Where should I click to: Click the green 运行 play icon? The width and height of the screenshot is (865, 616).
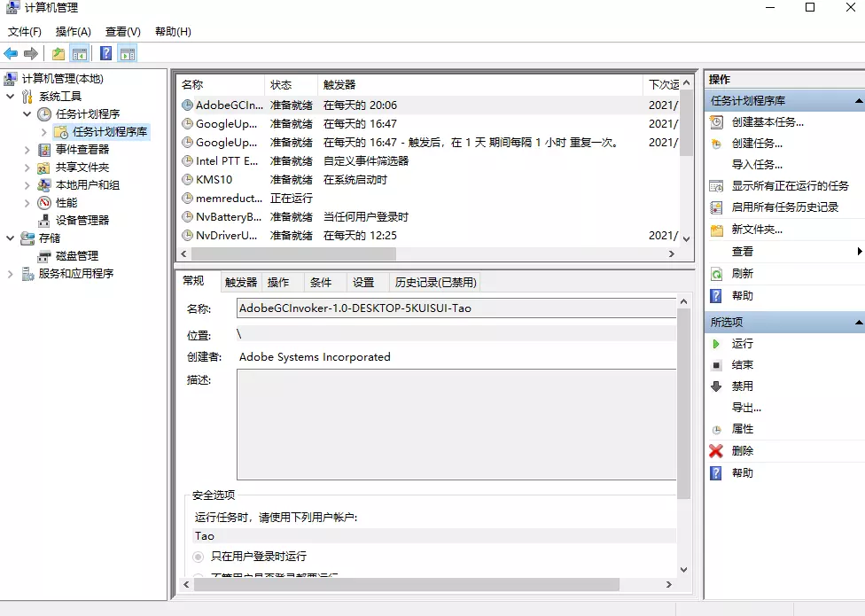pos(716,344)
